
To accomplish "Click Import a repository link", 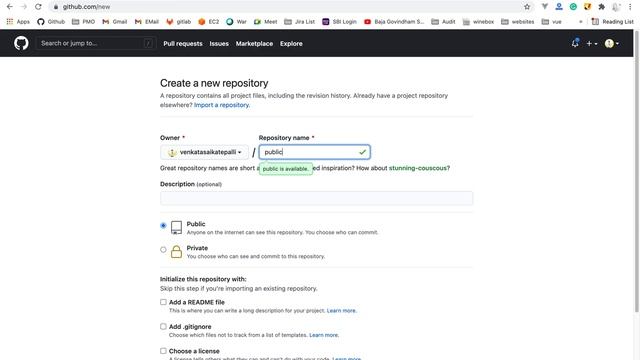I will (222, 105).
